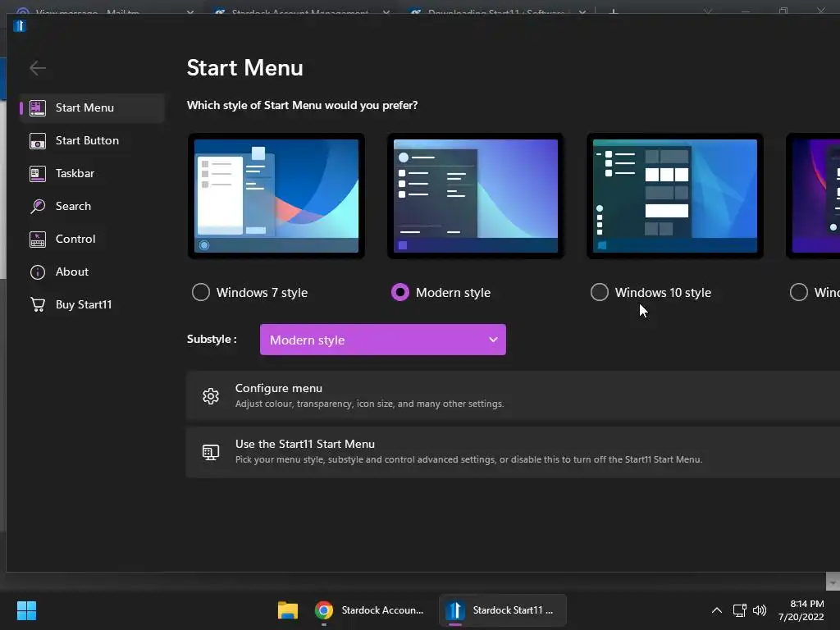Open the Start Menu section label
The width and height of the screenshot is (840, 630).
coord(84,107)
